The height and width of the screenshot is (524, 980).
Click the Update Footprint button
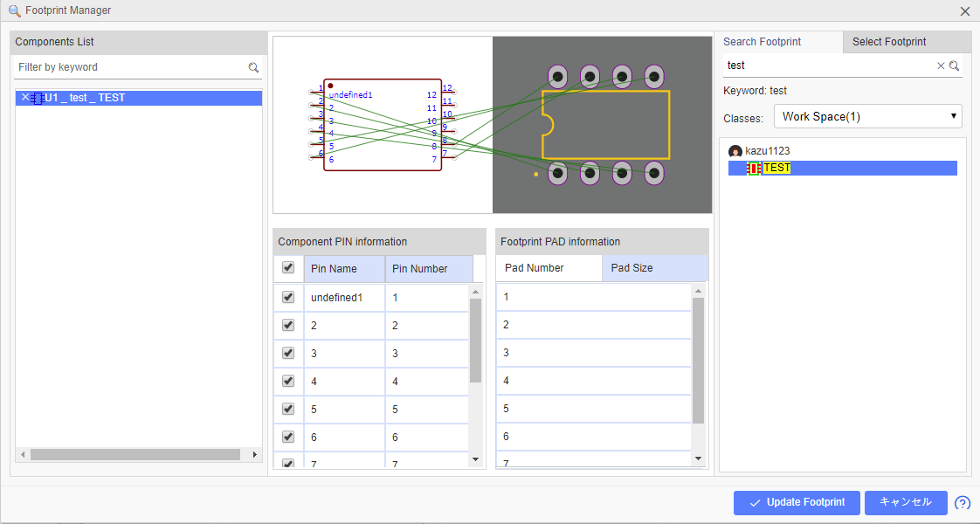click(x=796, y=502)
